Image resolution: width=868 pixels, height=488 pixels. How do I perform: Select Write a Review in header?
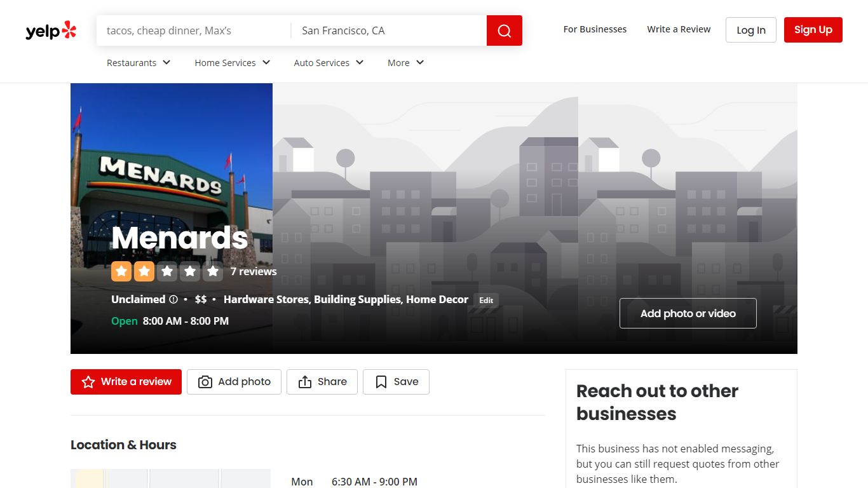click(679, 29)
